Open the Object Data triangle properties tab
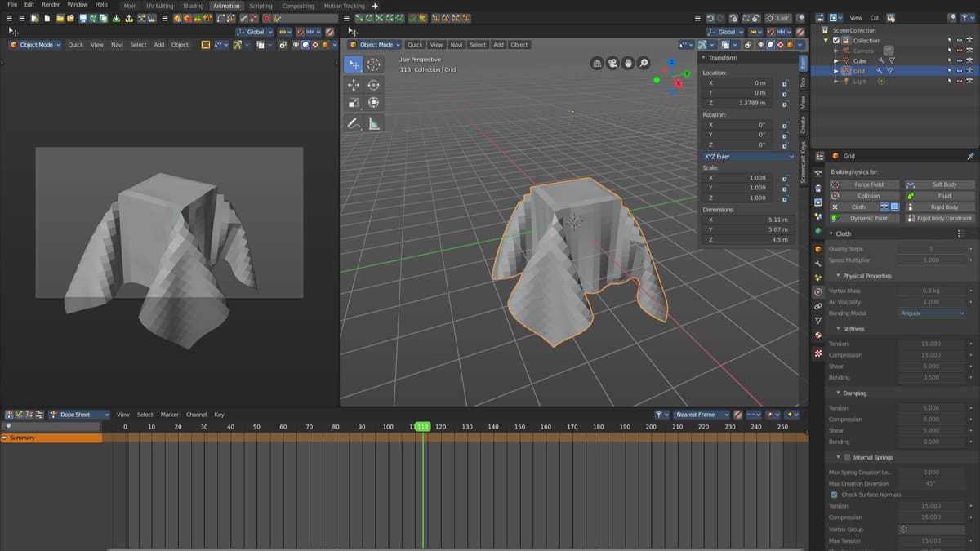 (817, 320)
